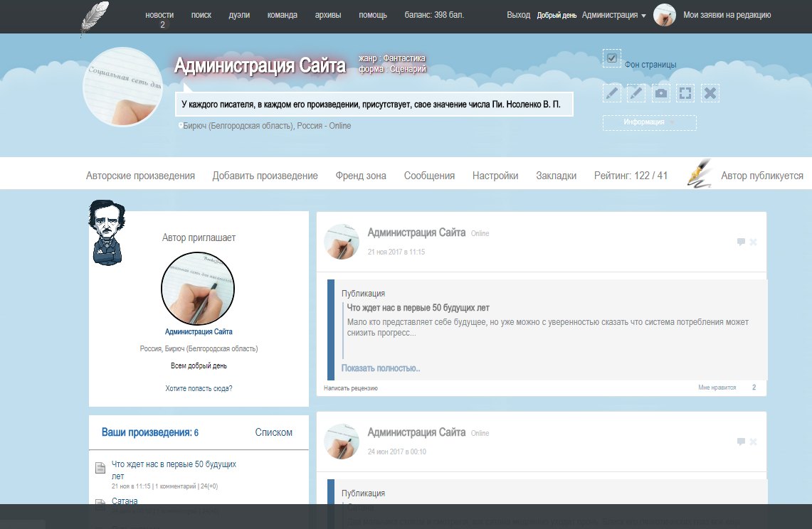Open команда in top navigation
The image size is (812, 529).
click(x=283, y=15)
